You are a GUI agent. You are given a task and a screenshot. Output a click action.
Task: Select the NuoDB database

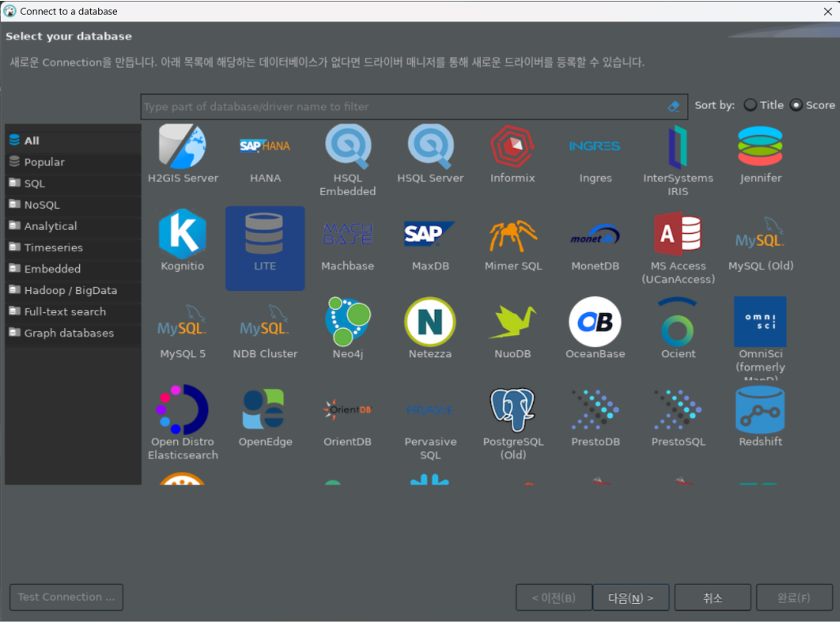pos(513,330)
